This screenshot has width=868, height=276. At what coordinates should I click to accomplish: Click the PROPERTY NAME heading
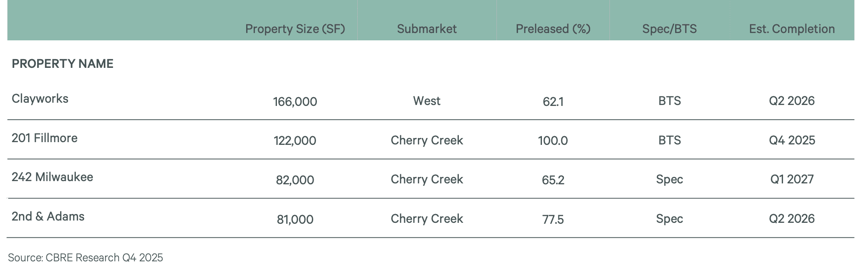coord(62,64)
